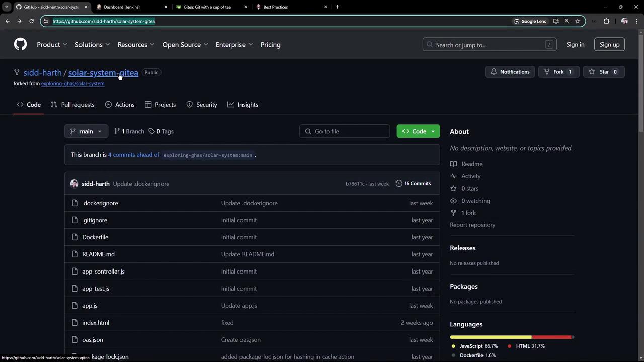Viewport: 644px width, 362px height.
Task: Click the file icon beside .gitignore
Action: 75,220
